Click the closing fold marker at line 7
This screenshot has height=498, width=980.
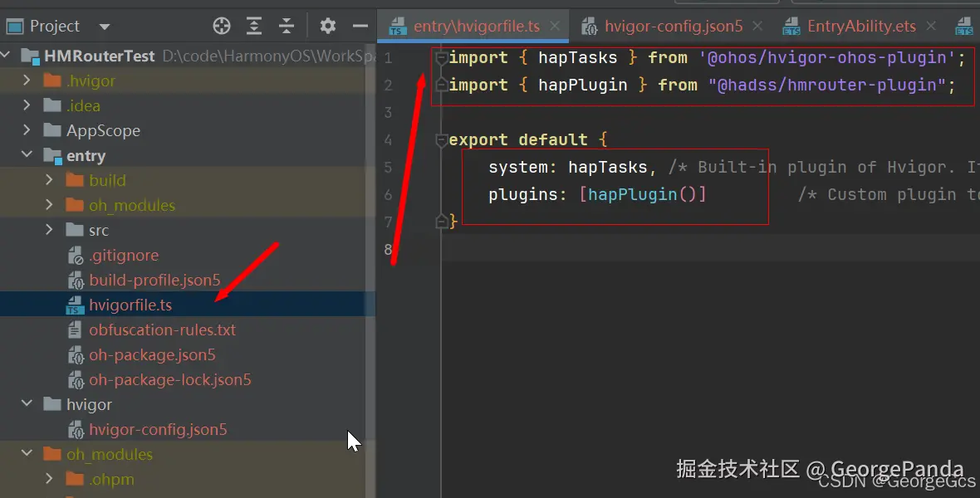pyautogui.click(x=441, y=221)
